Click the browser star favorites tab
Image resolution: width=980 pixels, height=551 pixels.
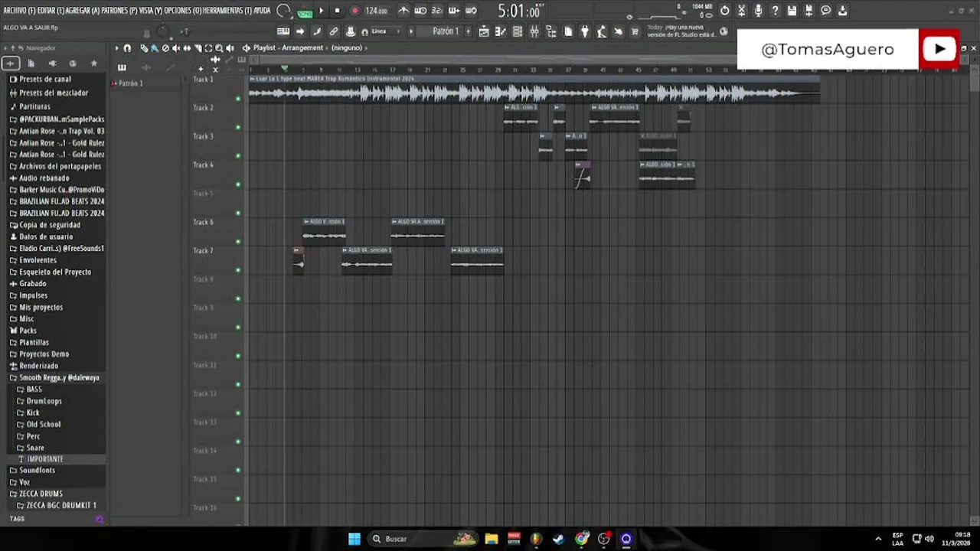pos(93,64)
